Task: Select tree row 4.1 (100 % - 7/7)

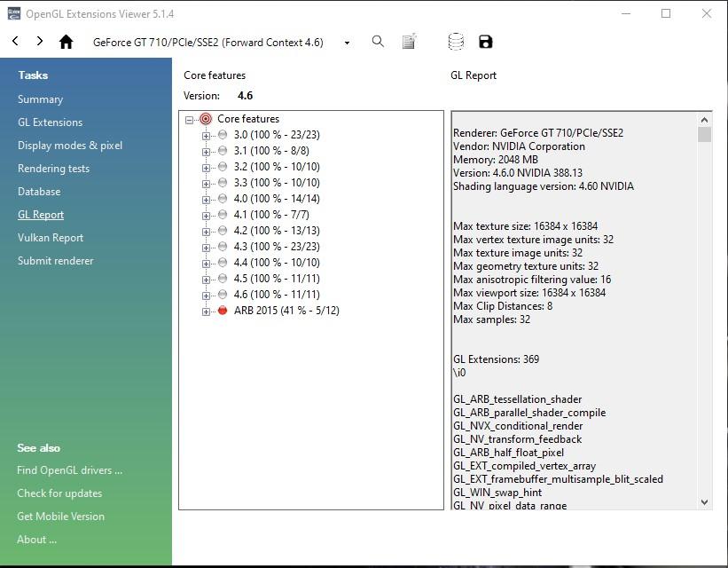Action: tap(271, 215)
